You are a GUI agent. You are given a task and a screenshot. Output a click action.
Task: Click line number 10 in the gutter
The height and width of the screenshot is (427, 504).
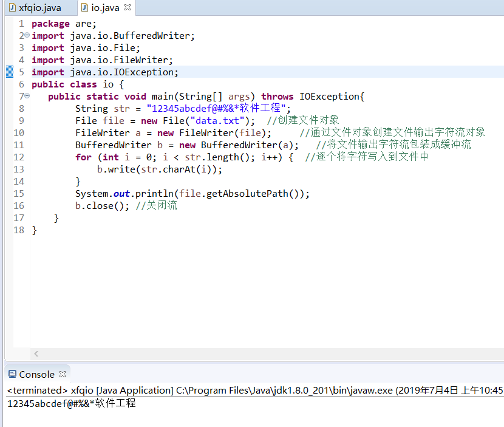tap(19, 133)
